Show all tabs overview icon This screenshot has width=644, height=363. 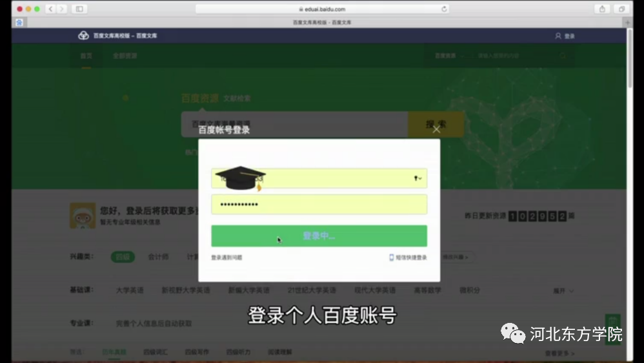point(622,8)
